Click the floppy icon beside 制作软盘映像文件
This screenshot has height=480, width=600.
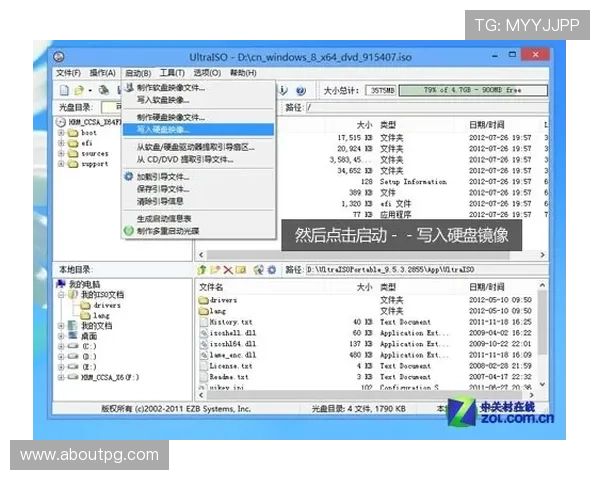click(x=129, y=88)
